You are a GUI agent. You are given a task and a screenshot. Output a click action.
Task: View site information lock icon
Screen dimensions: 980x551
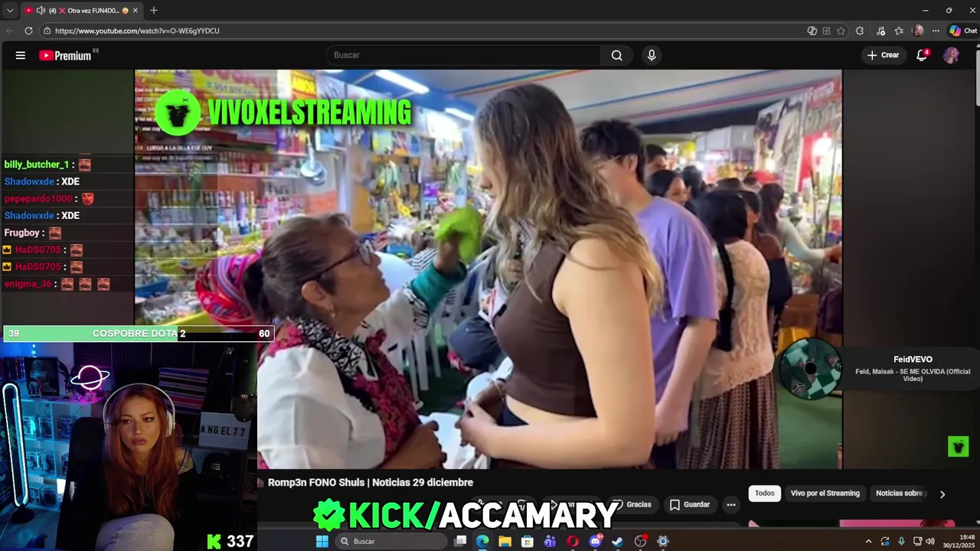click(x=47, y=31)
